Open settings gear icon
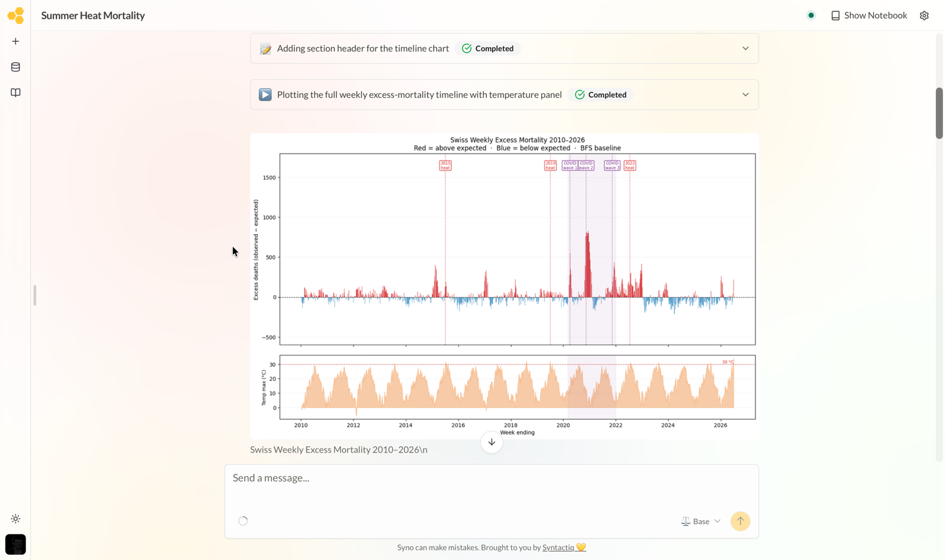The image size is (945, 560). click(x=924, y=15)
